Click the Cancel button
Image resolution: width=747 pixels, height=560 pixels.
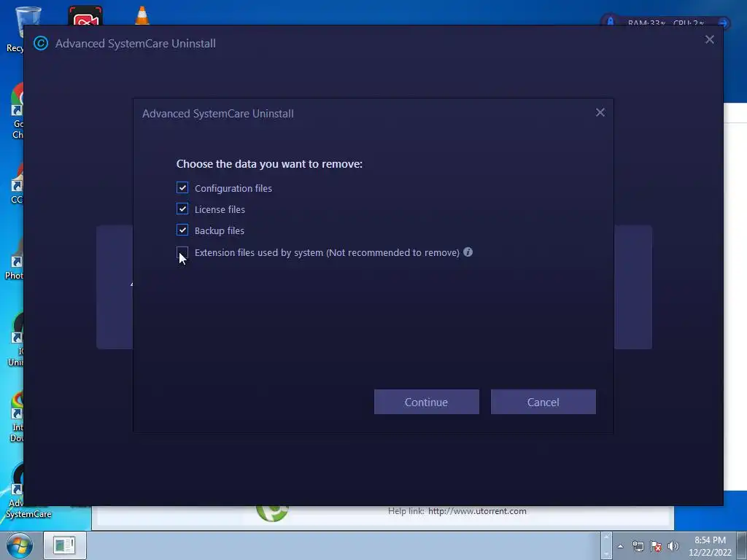(x=543, y=402)
